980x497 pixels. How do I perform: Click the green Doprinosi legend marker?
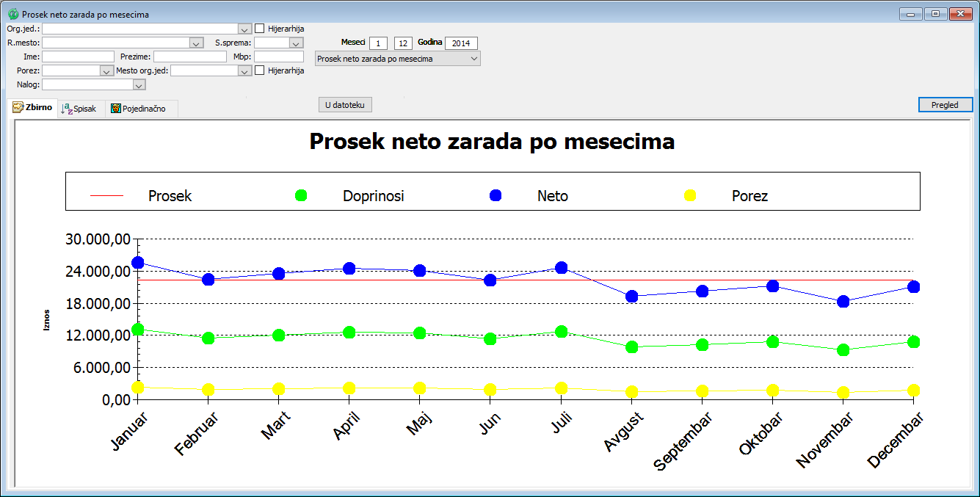pyautogui.click(x=300, y=195)
